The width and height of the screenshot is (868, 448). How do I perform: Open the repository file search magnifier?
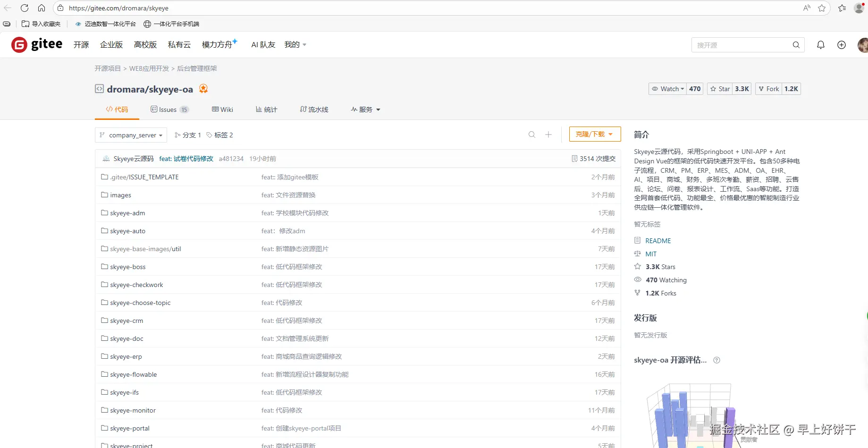pyautogui.click(x=531, y=135)
